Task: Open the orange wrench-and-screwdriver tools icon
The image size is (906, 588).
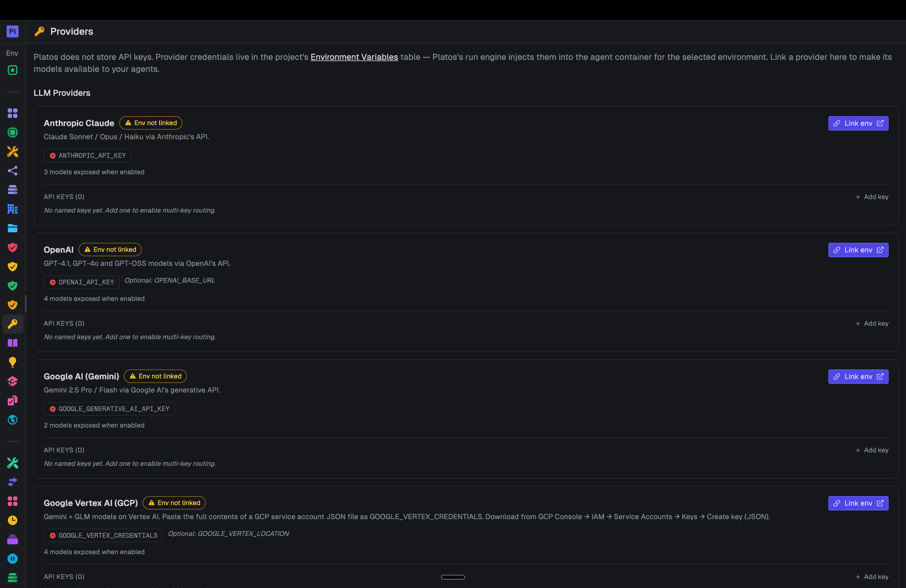Action: click(13, 152)
